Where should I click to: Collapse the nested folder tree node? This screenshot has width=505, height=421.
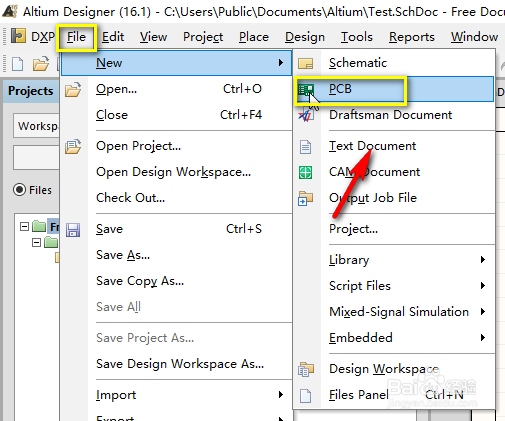36,242
